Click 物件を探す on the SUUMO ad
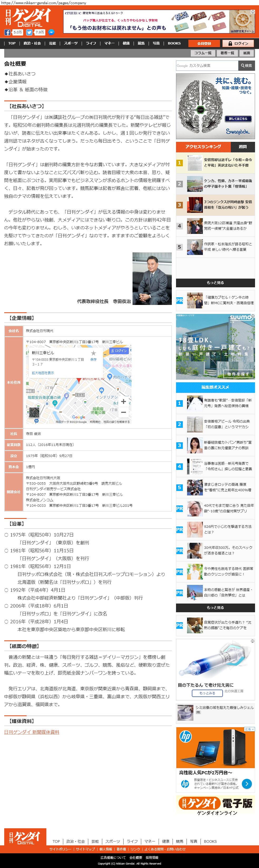 click(238, 374)
